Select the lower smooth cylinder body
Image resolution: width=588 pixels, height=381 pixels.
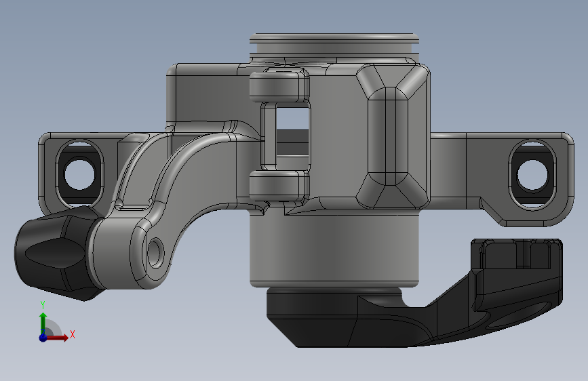[x=334, y=249]
